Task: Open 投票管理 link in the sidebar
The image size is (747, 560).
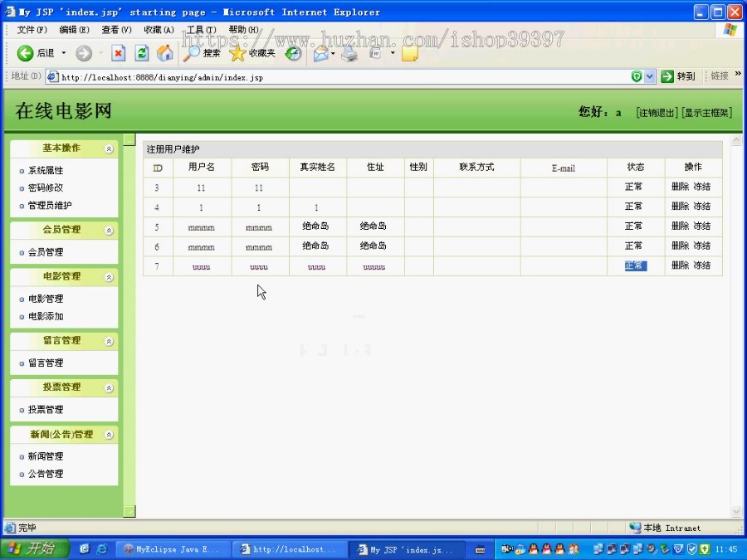Action: [x=46, y=410]
